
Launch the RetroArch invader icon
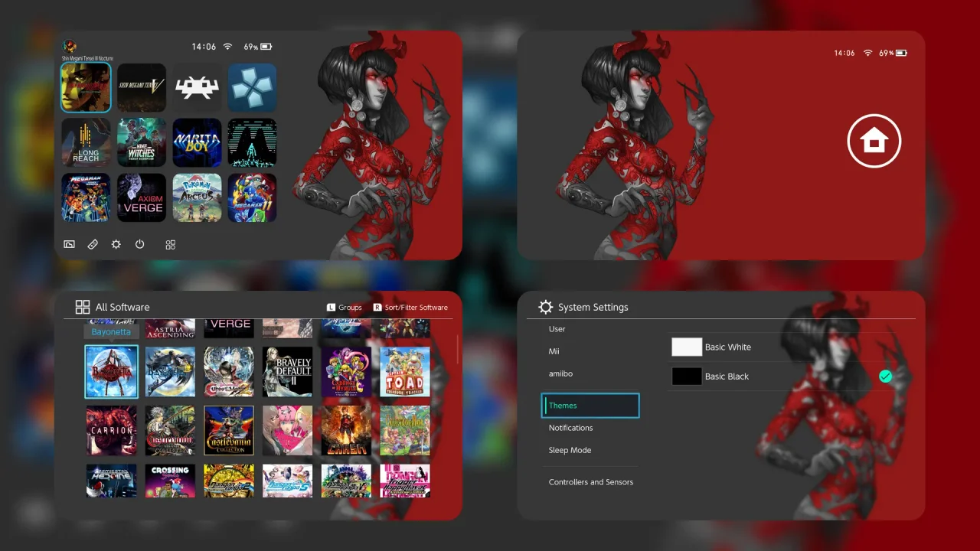coord(197,88)
